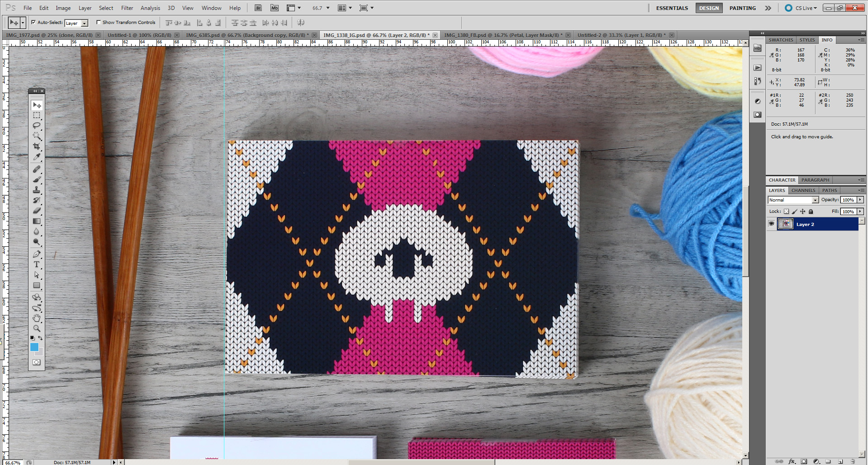This screenshot has width=868, height=465.
Task: Uncheck the Auto-Select checkbox
Action: [33, 22]
